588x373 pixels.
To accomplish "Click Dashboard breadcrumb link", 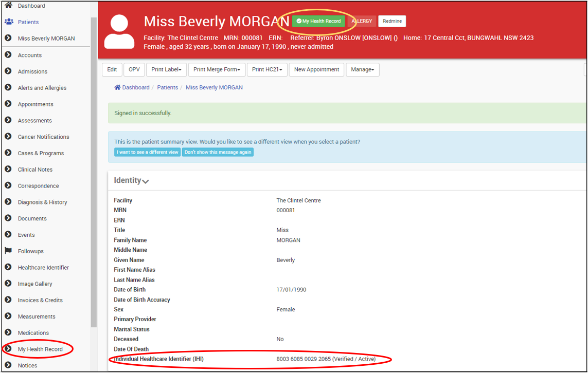I will click(136, 87).
